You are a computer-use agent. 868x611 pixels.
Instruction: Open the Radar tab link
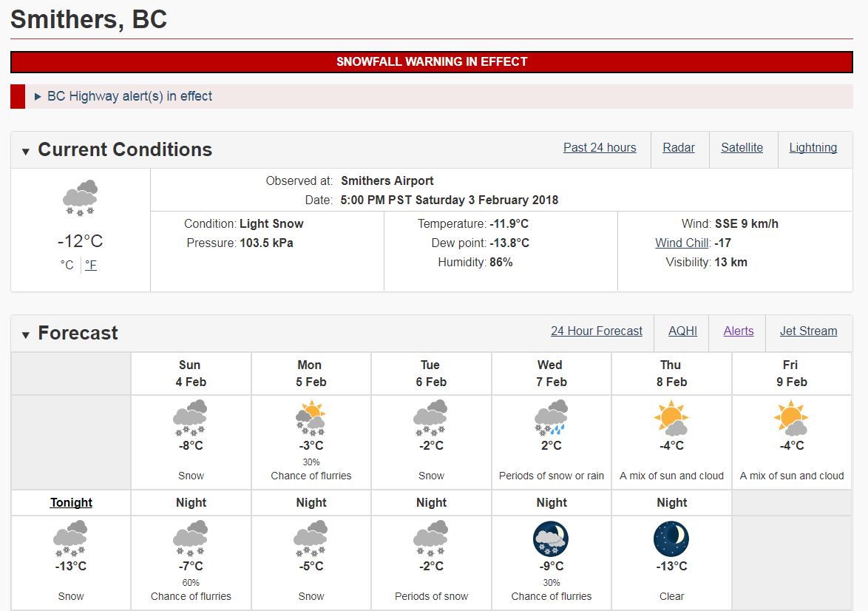[679, 147]
